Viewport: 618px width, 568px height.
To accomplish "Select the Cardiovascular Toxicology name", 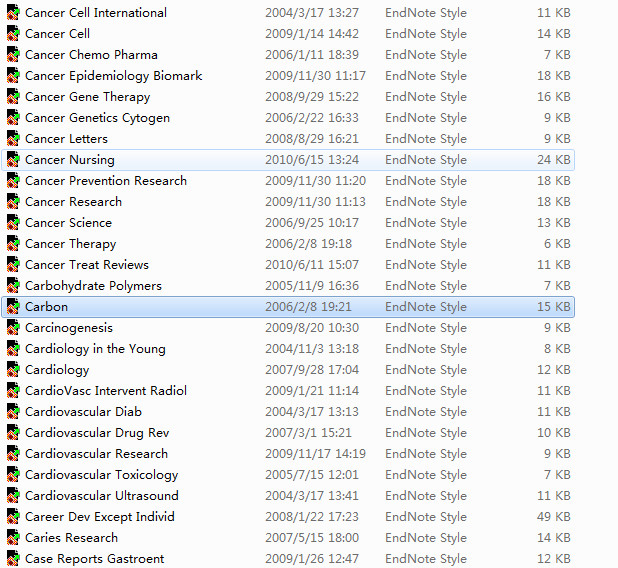I will (102, 475).
